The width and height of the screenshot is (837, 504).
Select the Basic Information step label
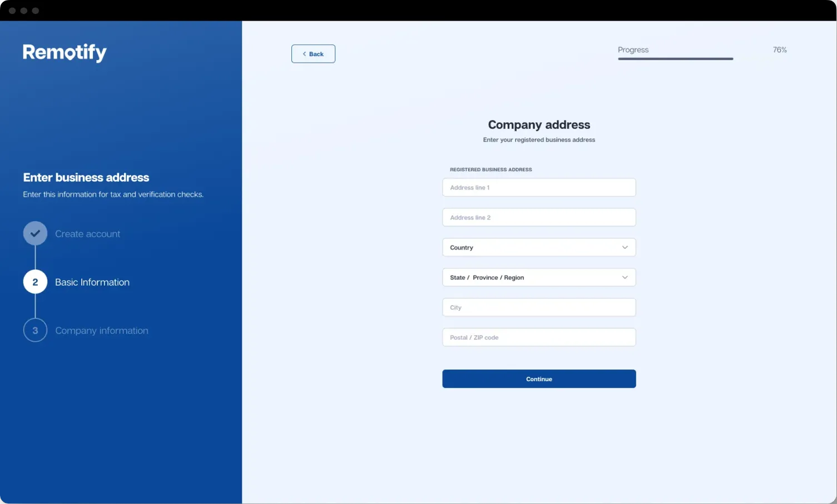(92, 282)
